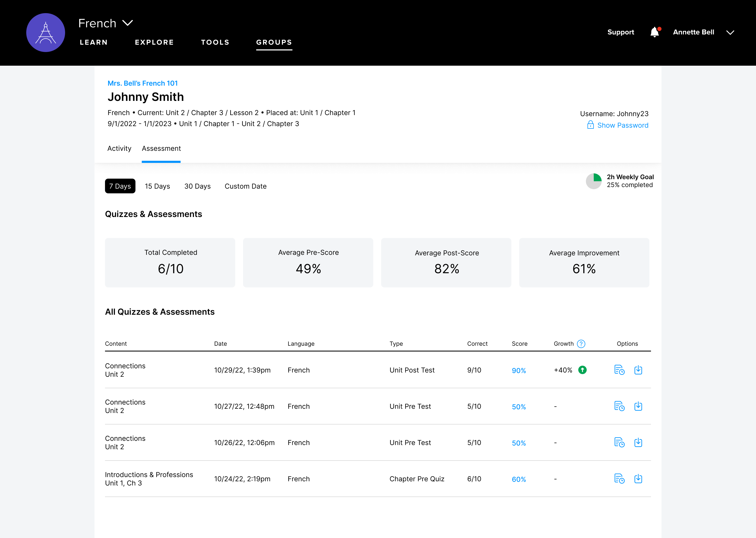This screenshot has width=756, height=538.
Task: Collapse the 7 Days filter selection
Action: [120, 186]
